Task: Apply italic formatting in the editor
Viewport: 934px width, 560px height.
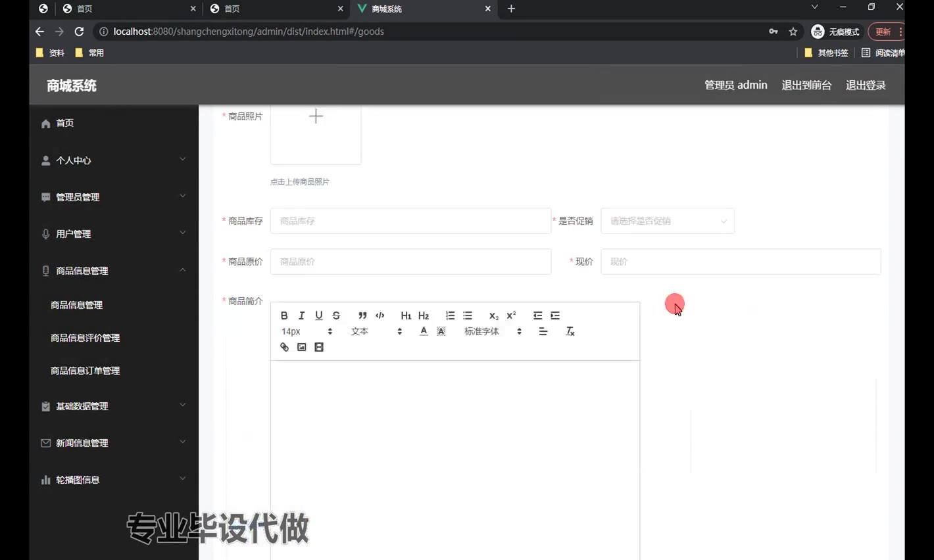Action: pyautogui.click(x=301, y=315)
